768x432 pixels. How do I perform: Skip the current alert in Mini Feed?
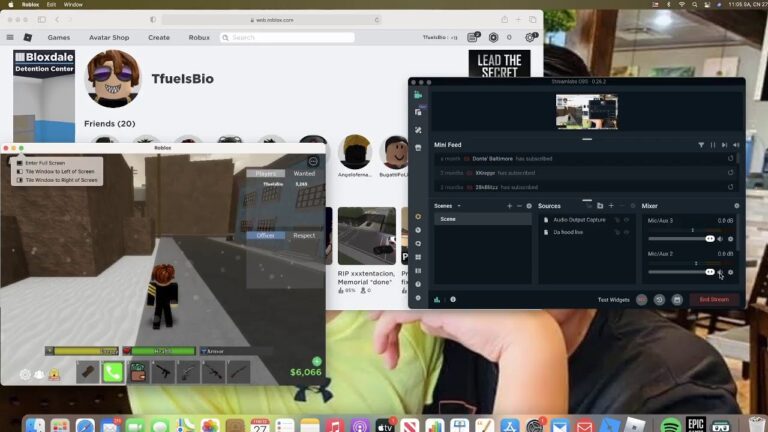pos(724,145)
